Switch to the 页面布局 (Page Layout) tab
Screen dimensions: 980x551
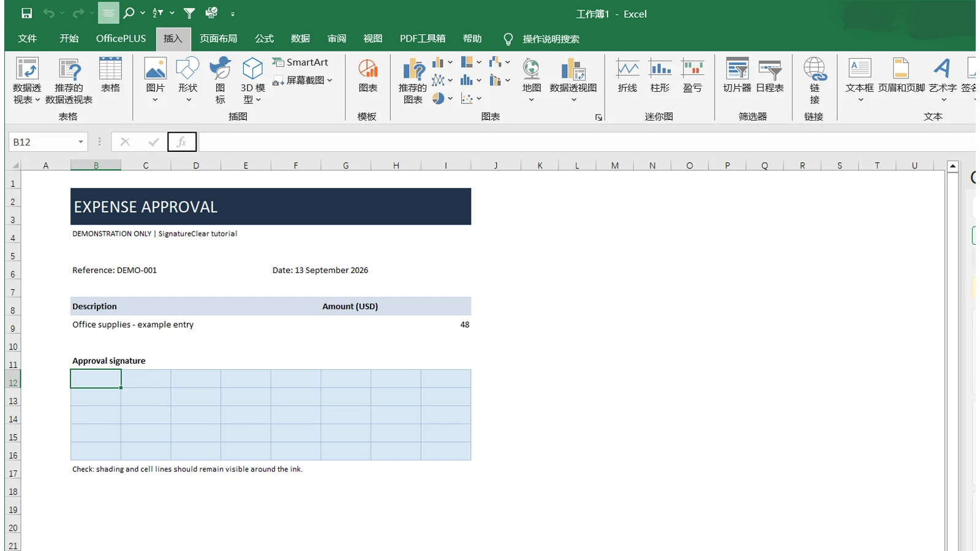click(x=219, y=39)
